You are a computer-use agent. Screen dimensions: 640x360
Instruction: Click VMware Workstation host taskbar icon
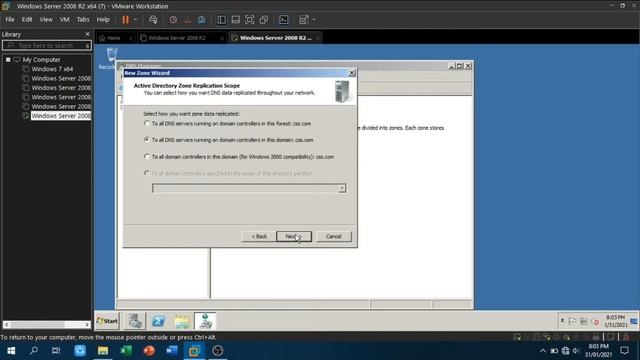point(195,351)
